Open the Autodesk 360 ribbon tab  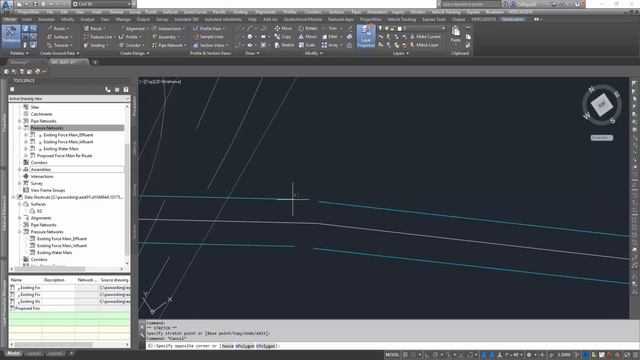186,19
